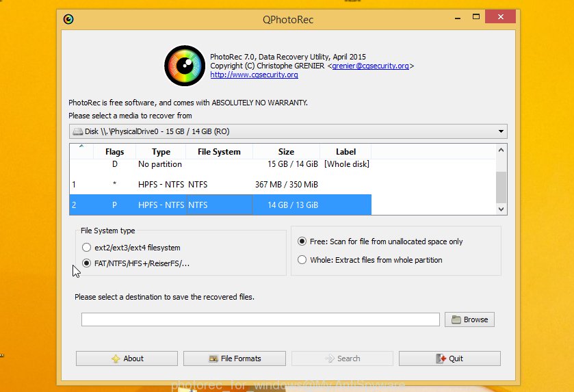This screenshot has height=392, width=574.
Task: Open http://www.cgsecurity.org link
Action: coord(254,75)
